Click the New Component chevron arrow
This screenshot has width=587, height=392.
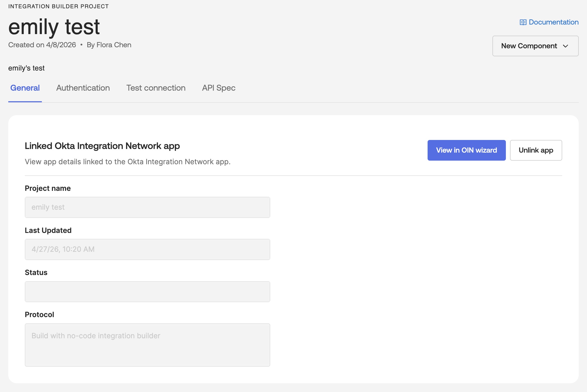566,46
